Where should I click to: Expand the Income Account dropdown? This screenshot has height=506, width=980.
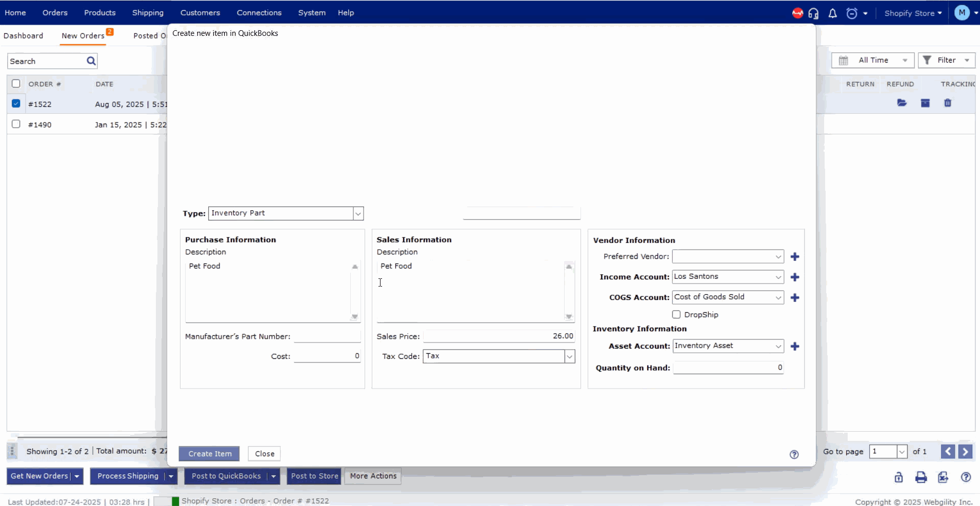(778, 277)
